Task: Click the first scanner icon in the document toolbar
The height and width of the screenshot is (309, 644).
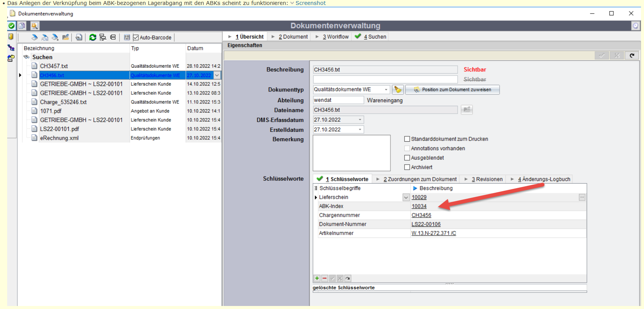Action: click(34, 37)
